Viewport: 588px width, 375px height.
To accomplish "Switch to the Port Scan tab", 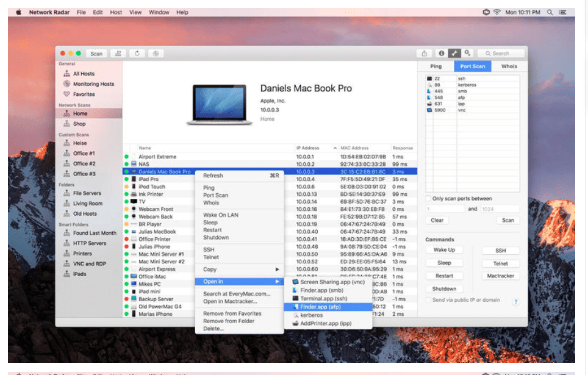I will coord(473,66).
